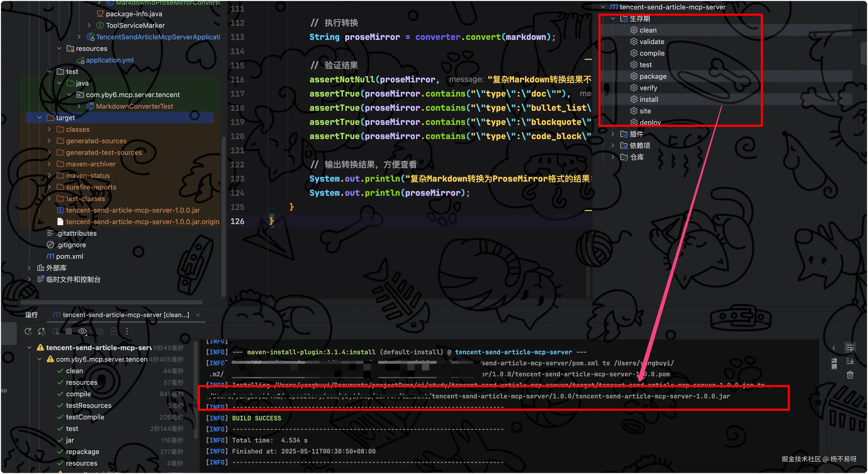Click scroll-to-end icon in console gutter

(850, 361)
